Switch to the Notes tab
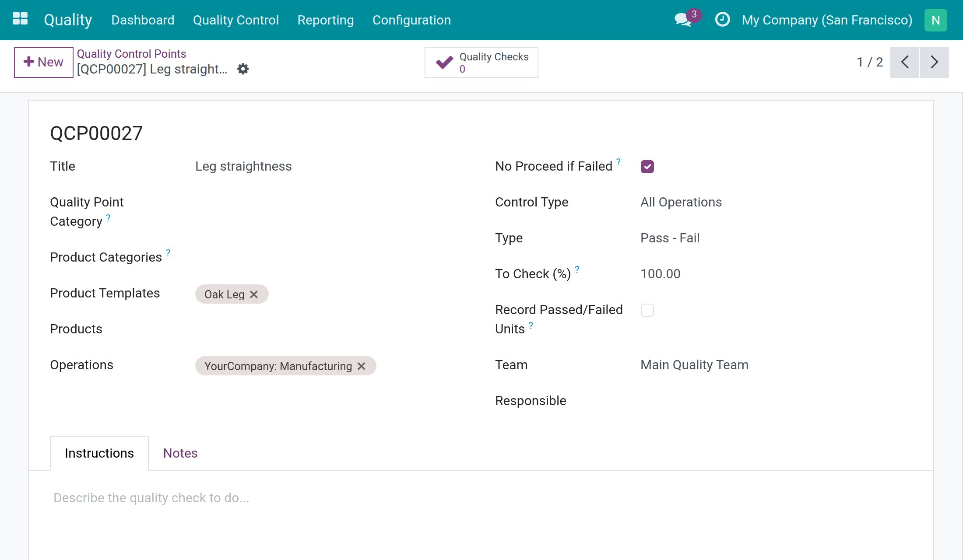Screen dimensions: 963x560 point(180,453)
